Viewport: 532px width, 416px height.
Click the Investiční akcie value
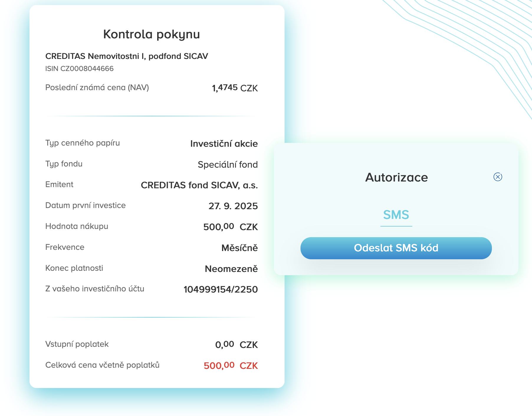point(224,144)
